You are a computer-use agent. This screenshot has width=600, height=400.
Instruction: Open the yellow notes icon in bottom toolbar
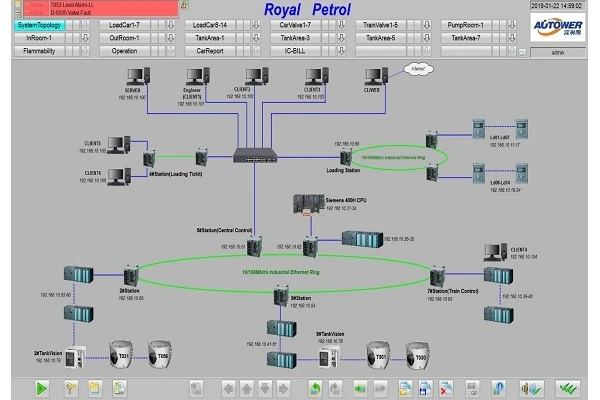pyautogui.click(x=95, y=389)
